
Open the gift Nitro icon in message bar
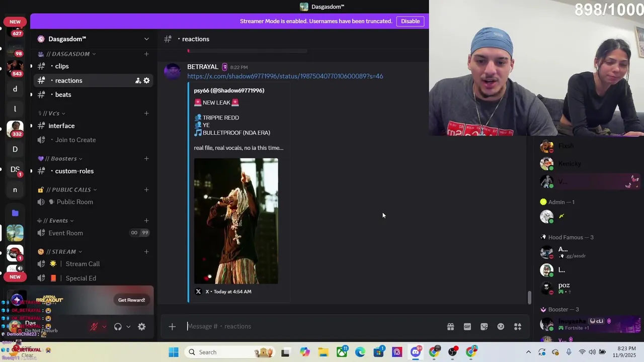pyautogui.click(x=450, y=326)
